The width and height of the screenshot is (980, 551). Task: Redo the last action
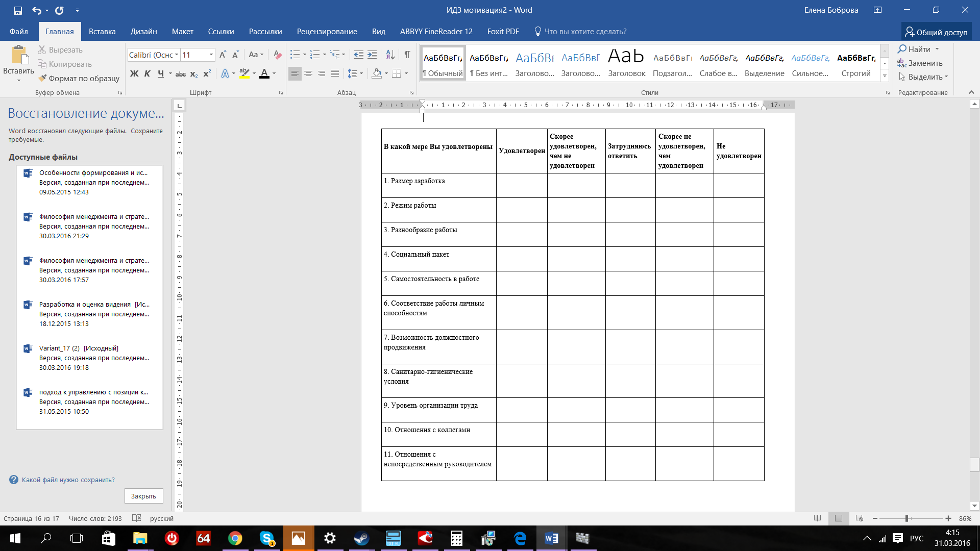59,10
